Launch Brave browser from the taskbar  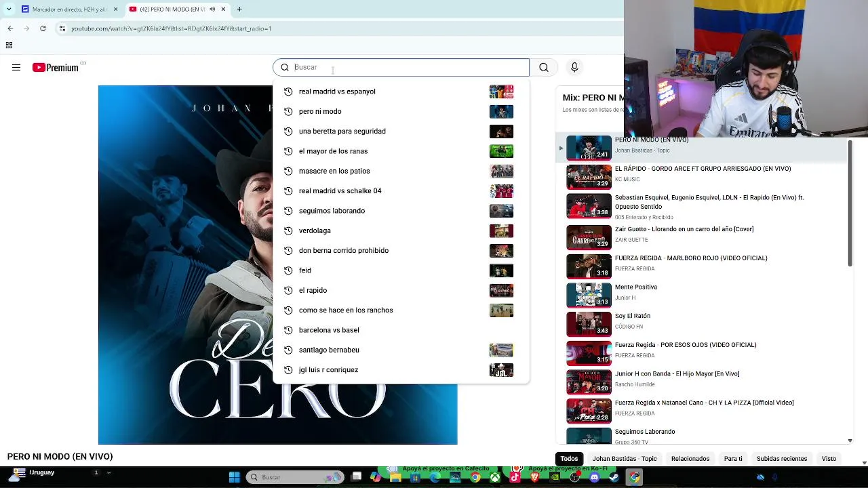[535, 477]
